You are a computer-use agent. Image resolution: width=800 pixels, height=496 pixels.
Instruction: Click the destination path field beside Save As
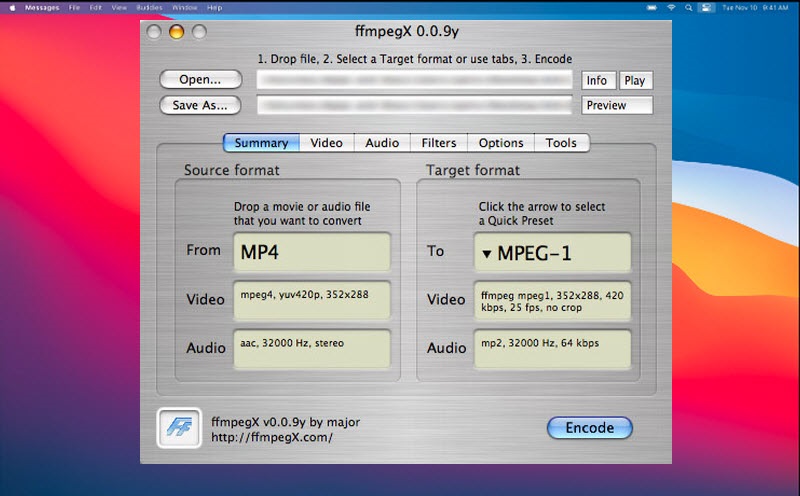tap(414, 105)
